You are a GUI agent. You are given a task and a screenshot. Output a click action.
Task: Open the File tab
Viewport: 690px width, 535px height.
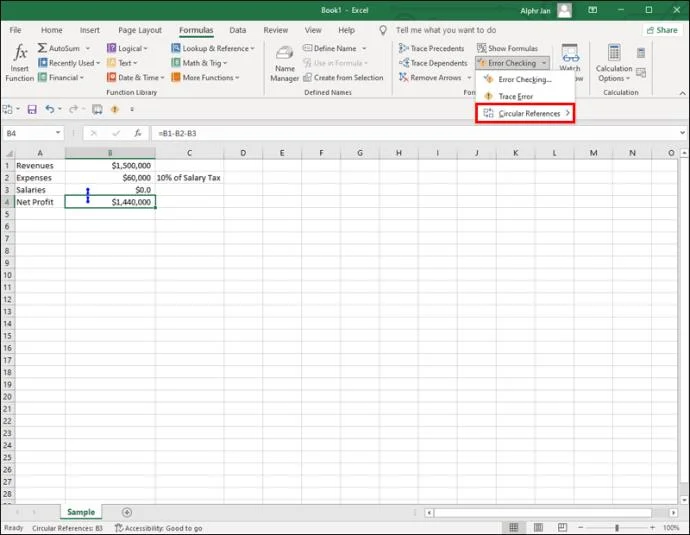tap(15, 30)
